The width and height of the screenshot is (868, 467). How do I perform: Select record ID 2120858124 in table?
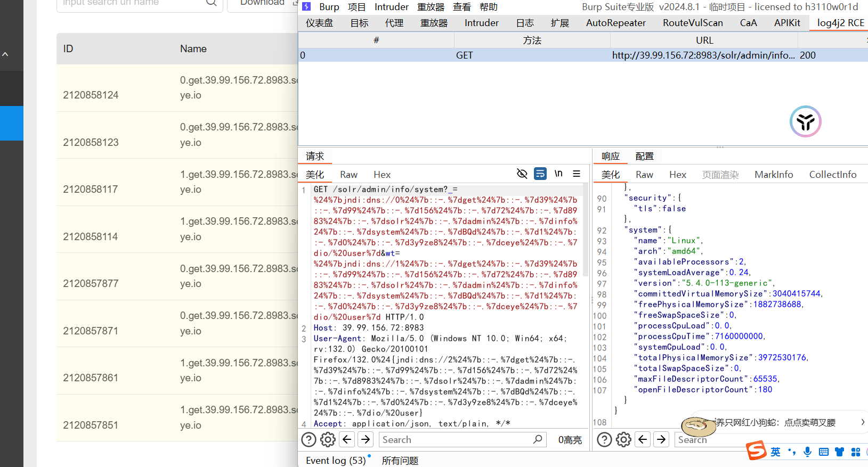click(91, 95)
